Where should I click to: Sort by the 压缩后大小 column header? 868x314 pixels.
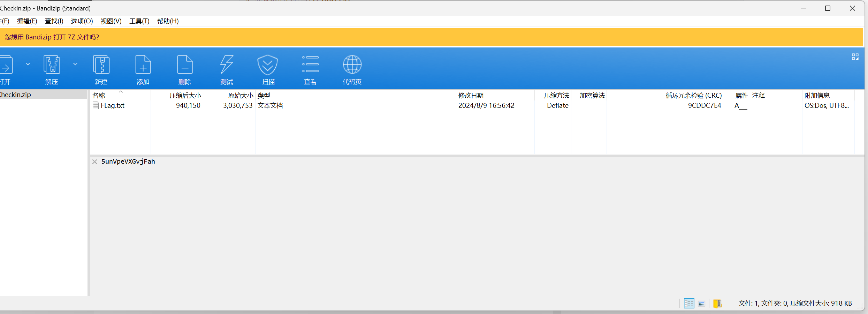point(177,95)
